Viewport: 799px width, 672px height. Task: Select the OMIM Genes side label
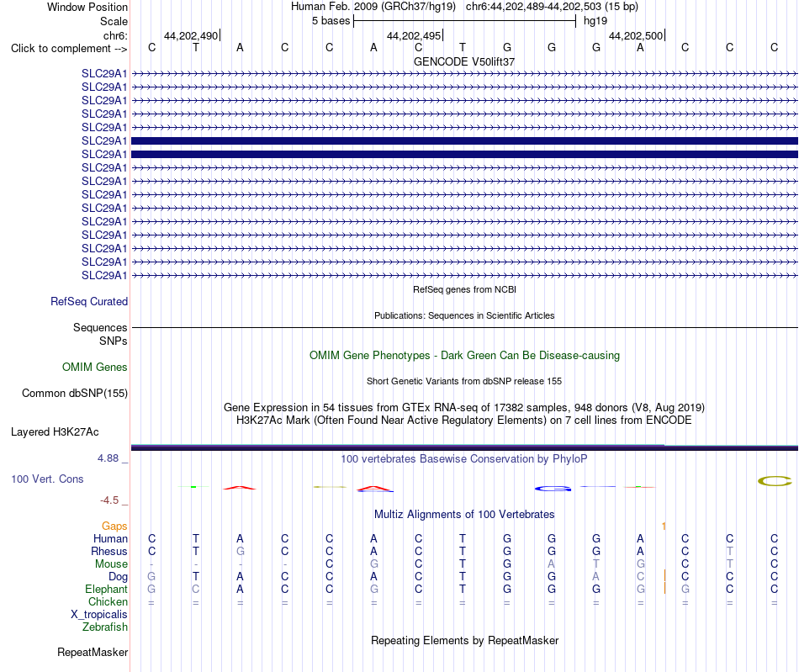(x=95, y=367)
